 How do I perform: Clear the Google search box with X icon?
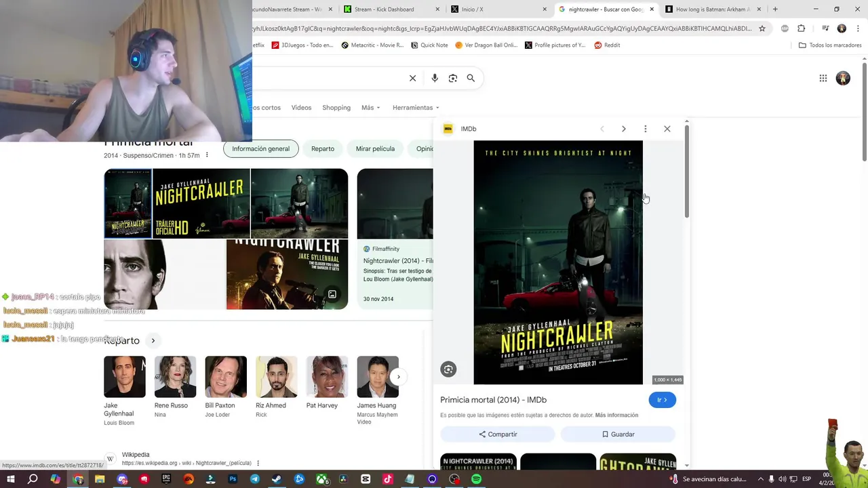click(x=412, y=78)
